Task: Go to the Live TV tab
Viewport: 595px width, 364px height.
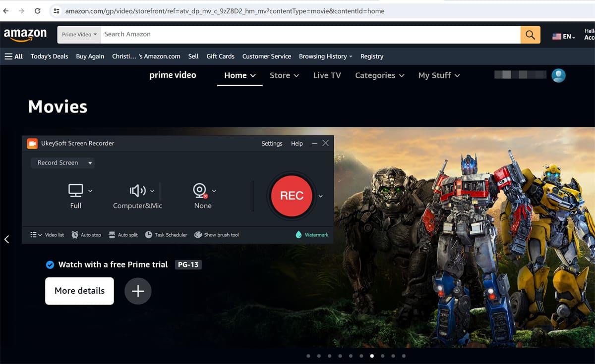Action: [327, 75]
